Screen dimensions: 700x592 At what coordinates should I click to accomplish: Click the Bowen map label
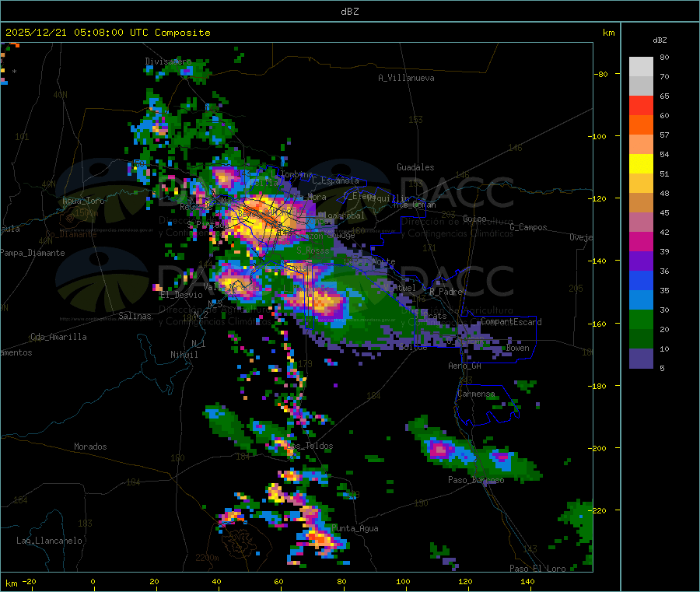click(518, 348)
